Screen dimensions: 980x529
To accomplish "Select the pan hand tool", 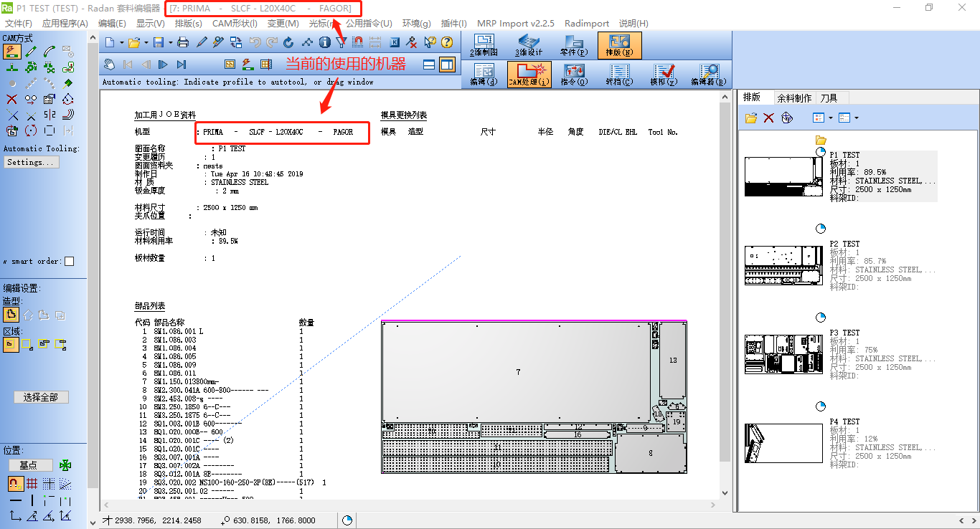I will point(110,65).
